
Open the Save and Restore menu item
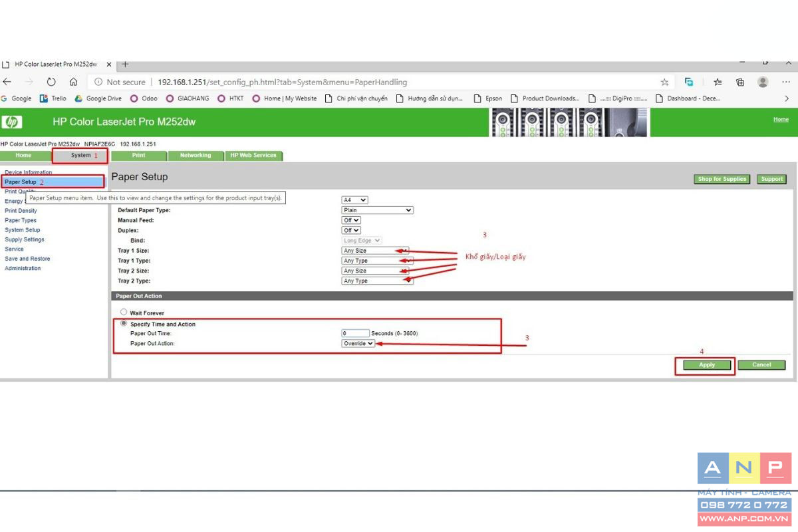[27, 259]
